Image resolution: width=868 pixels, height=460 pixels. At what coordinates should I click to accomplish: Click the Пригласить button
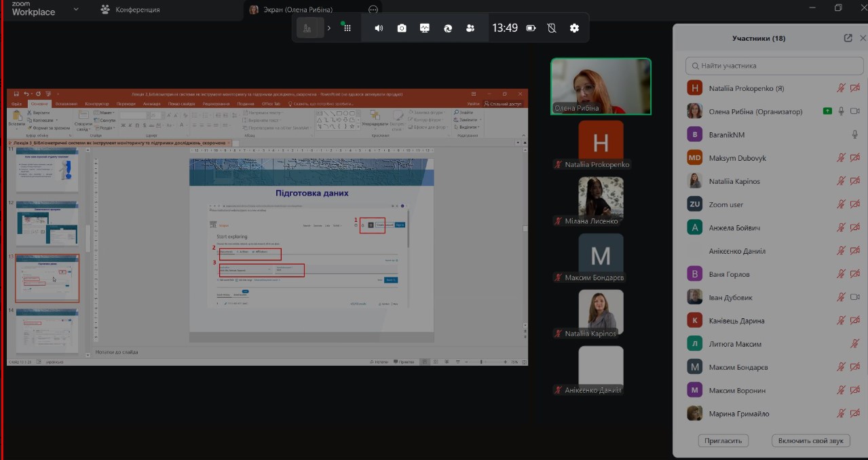[x=723, y=440]
